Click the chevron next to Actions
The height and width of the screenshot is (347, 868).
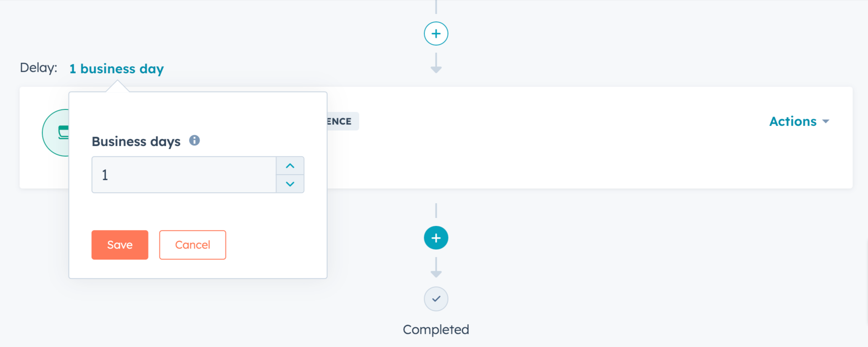pos(825,122)
